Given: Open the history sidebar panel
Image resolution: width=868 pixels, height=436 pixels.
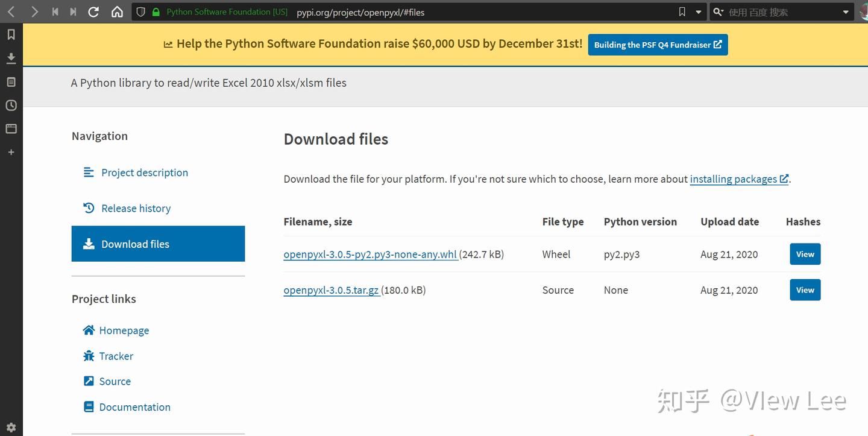Looking at the screenshot, I should [x=11, y=105].
